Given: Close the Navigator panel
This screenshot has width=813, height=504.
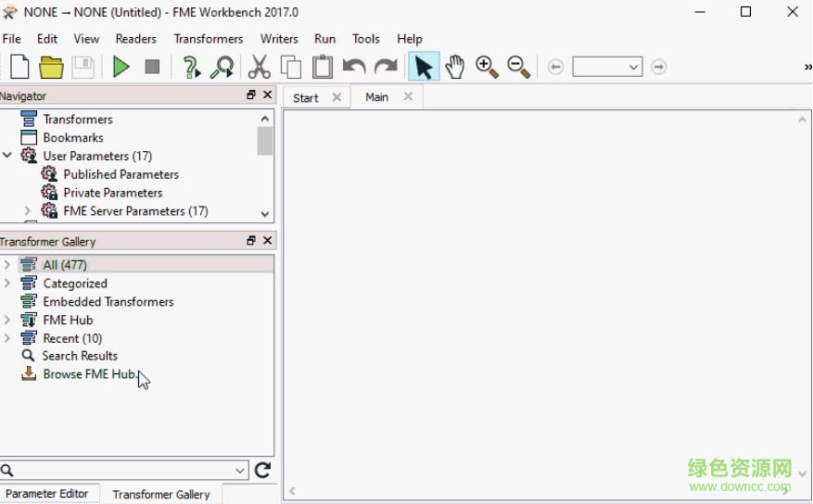Looking at the screenshot, I should click(x=268, y=94).
